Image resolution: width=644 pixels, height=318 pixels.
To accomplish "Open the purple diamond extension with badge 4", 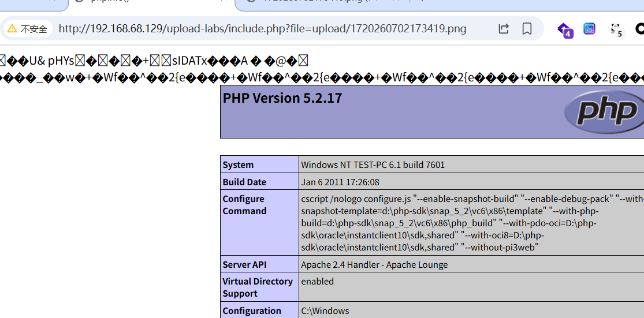I will coord(565,29).
